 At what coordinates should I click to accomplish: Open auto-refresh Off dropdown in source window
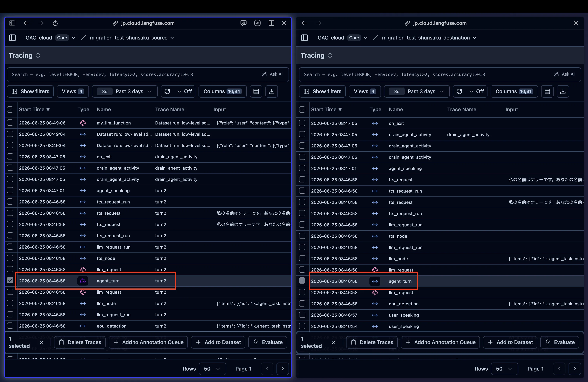click(184, 91)
